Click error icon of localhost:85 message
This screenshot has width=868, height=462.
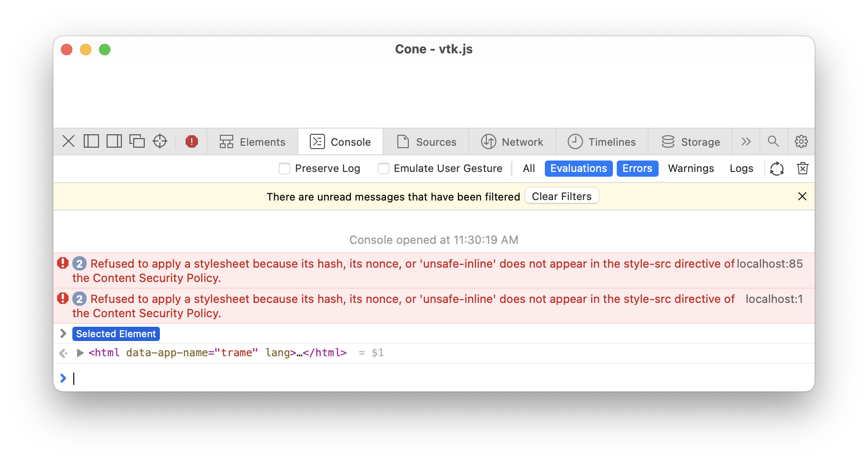tap(63, 263)
